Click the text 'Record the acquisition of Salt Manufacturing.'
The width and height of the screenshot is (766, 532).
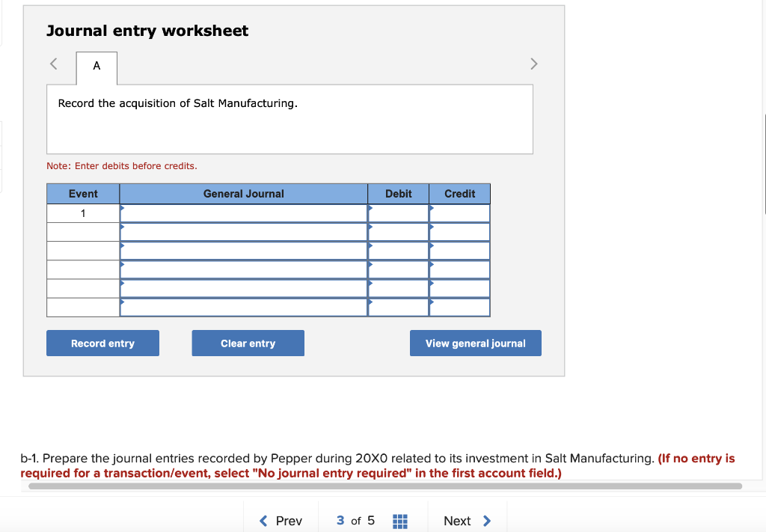point(178,103)
